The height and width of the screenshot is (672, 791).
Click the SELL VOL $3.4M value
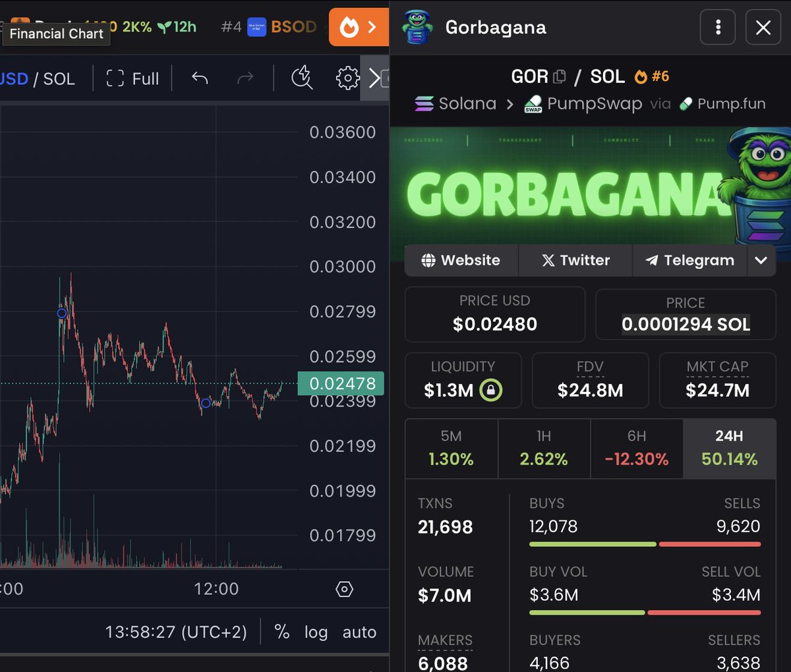click(736, 595)
